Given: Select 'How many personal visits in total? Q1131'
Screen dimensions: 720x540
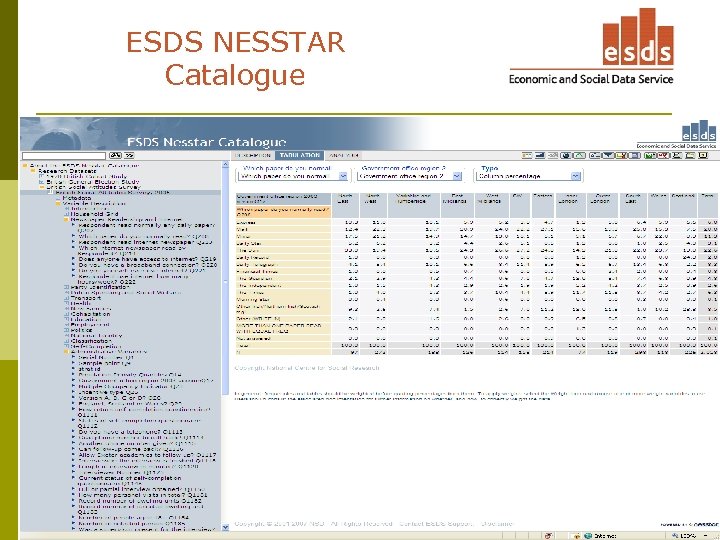Looking at the screenshot, I should coord(143,495).
